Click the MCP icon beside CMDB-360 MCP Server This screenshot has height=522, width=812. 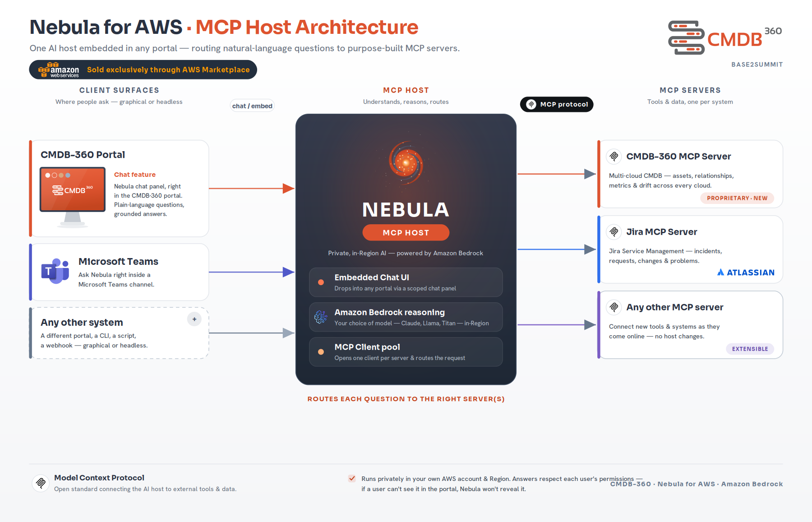(x=614, y=157)
